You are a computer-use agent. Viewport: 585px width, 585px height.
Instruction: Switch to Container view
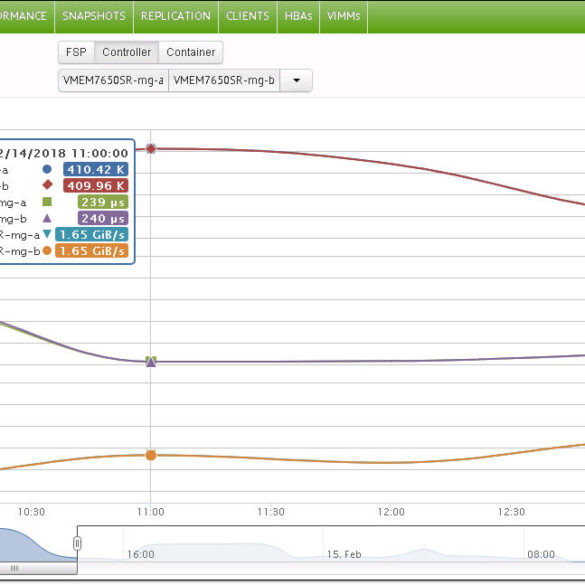pos(191,52)
